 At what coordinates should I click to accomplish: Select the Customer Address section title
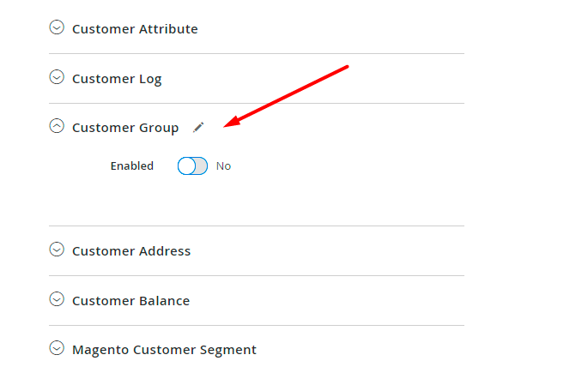click(131, 251)
